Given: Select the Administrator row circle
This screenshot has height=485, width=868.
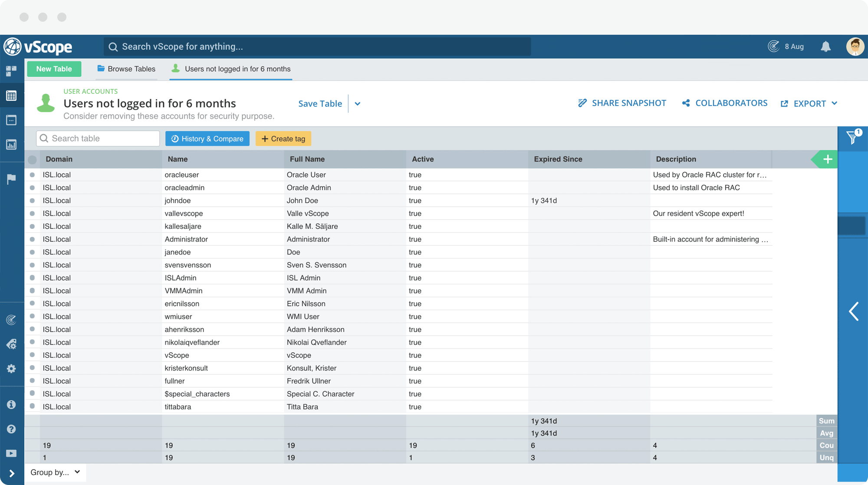Looking at the screenshot, I should pos(32,239).
